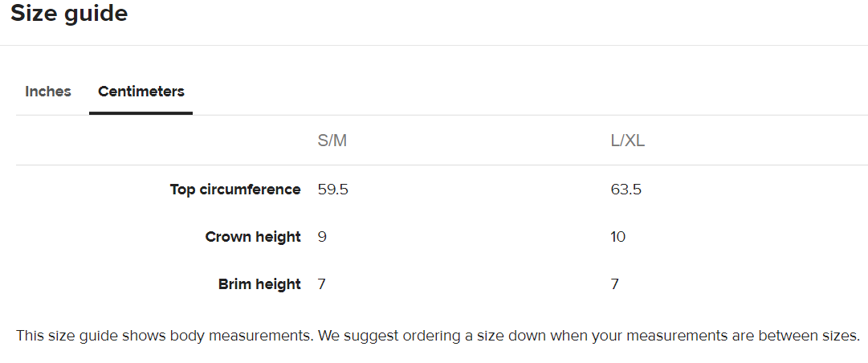
Task: Click the underline beneath the Centimeters tab
Action: (x=141, y=113)
